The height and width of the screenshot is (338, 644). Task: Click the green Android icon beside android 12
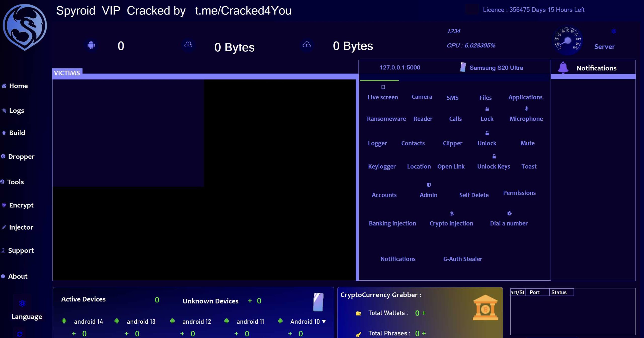[172, 321]
